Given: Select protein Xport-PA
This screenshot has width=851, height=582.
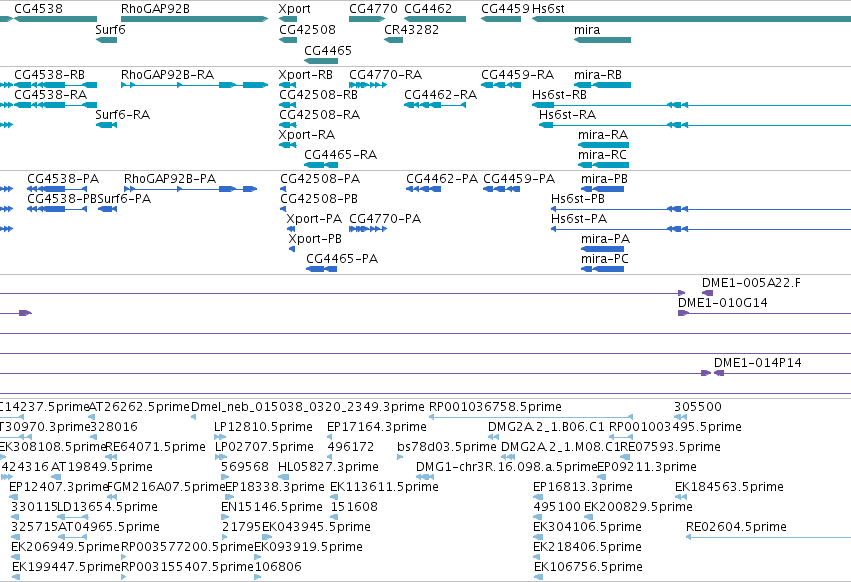Looking at the screenshot, I should pyautogui.click(x=291, y=229).
